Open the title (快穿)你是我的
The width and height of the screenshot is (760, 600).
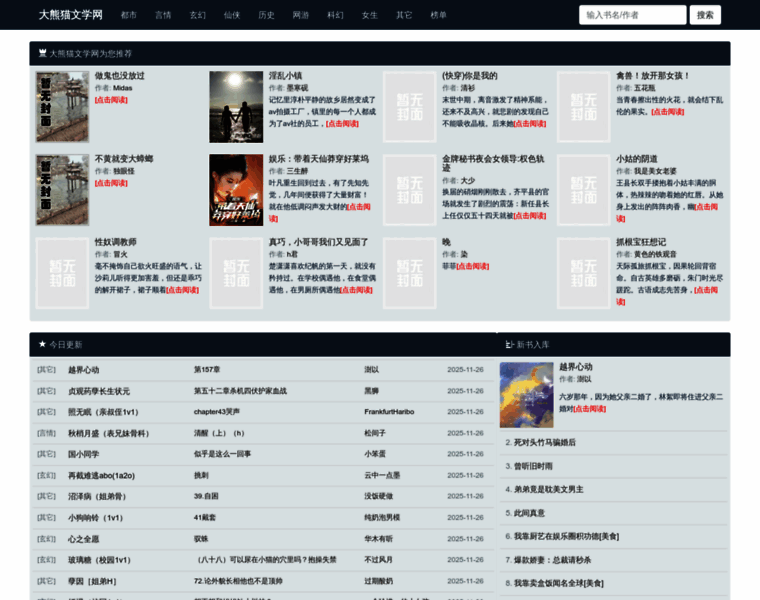click(470, 76)
